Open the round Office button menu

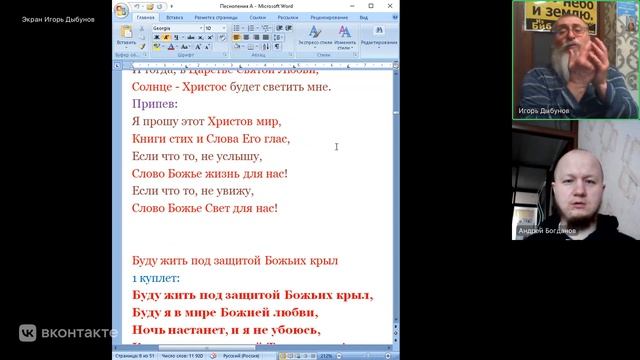coord(121,10)
